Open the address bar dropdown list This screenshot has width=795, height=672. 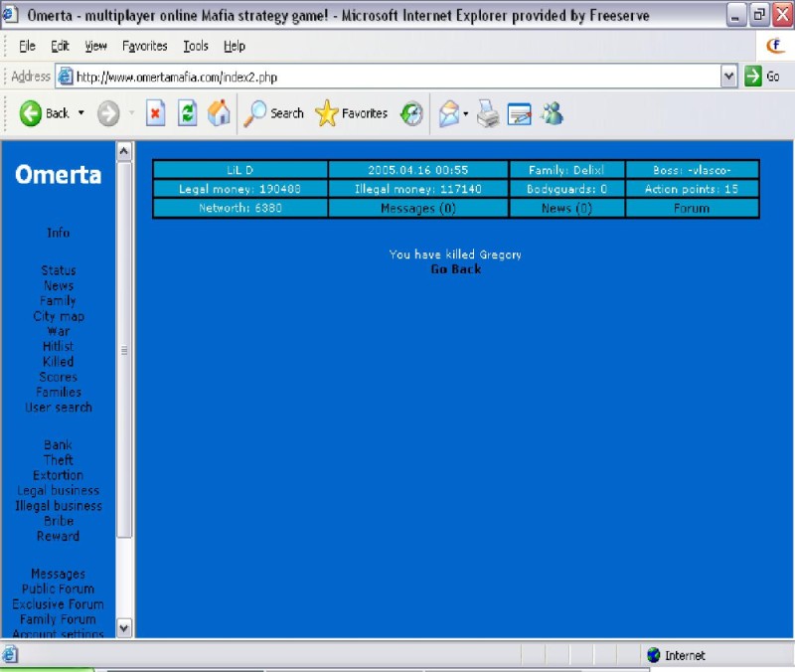pos(729,77)
